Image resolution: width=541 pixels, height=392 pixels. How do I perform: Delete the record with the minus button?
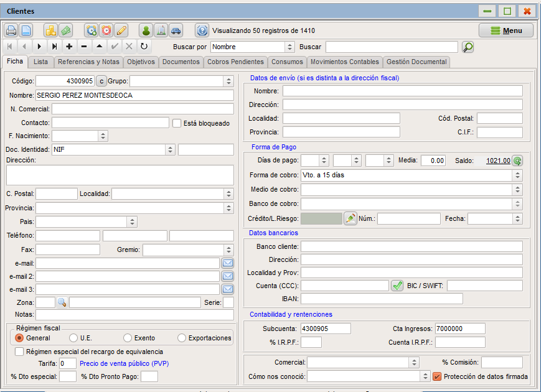click(84, 47)
